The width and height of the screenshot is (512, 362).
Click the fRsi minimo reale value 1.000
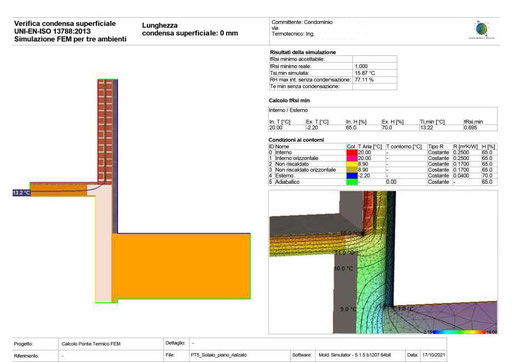(361, 66)
